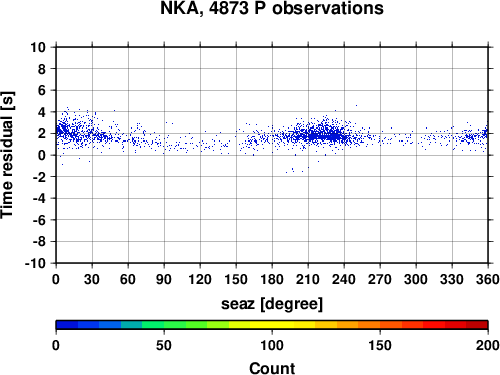This screenshot has width=500, height=375.
Task: Click the x-axis tick label 90
Action: pos(164,279)
